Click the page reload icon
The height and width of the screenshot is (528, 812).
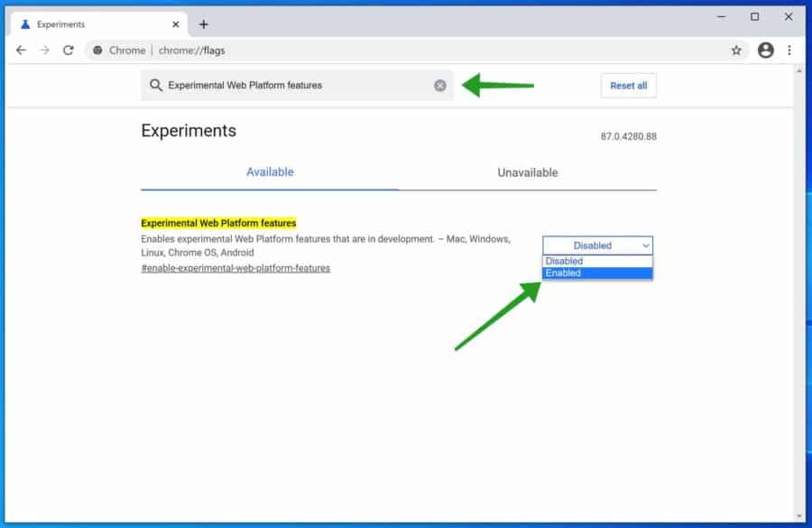click(x=69, y=51)
